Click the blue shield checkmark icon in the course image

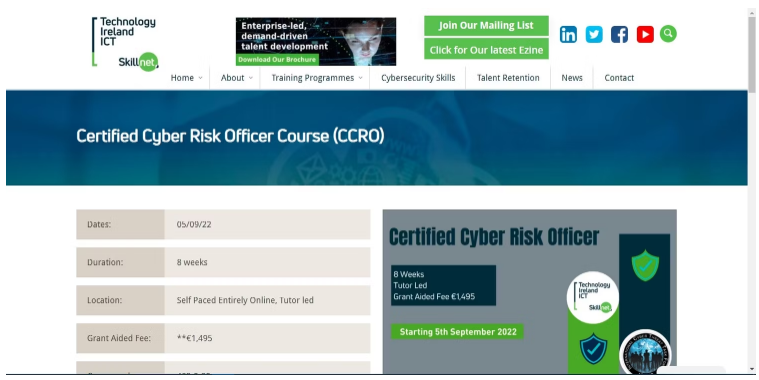click(x=593, y=349)
